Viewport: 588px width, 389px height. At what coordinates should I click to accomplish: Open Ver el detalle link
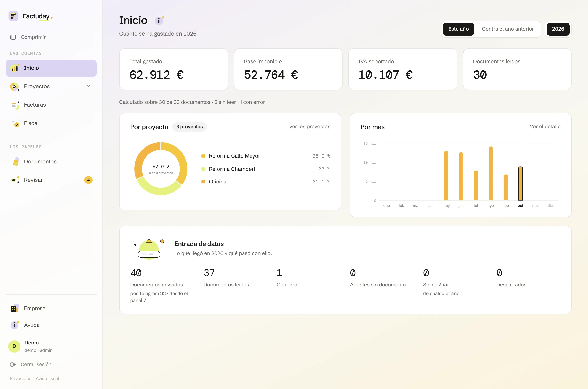tap(545, 126)
